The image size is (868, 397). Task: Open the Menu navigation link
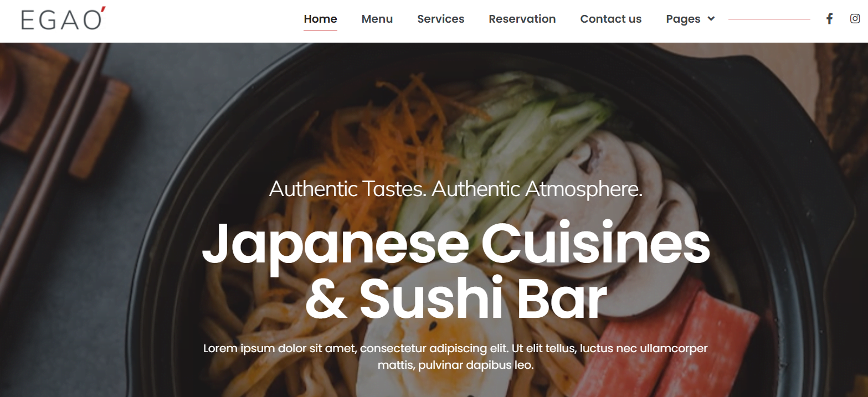[x=377, y=19]
